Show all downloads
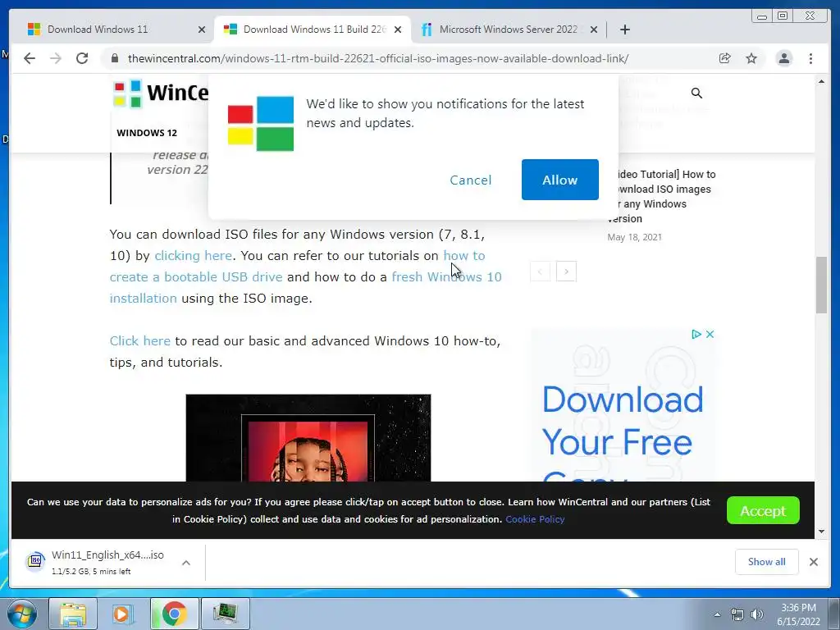Screen dimensions: 840x630 click(x=767, y=561)
